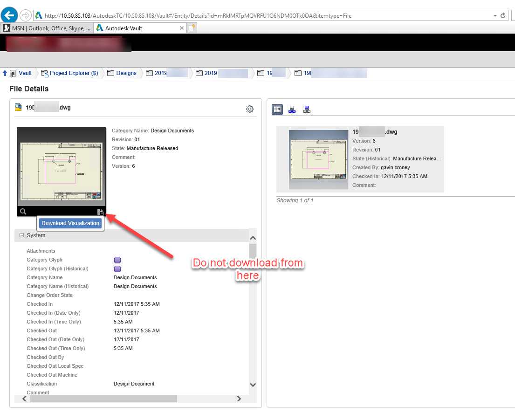515x420 pixels.
Task: Click the Designs folder icon in breadcrumb
Action: (110, 73)
